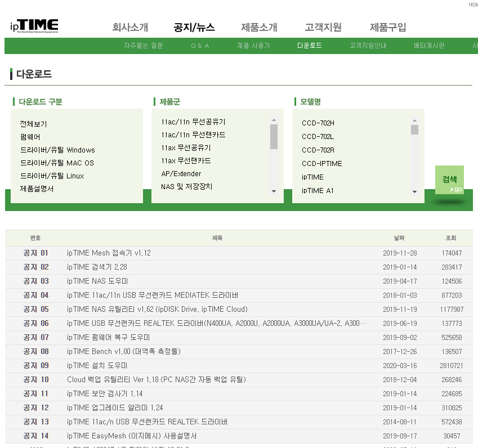This screenshot has width=478, height=448.
Task: Select 드라이버/유틸 Windows category
Action: 57,150
